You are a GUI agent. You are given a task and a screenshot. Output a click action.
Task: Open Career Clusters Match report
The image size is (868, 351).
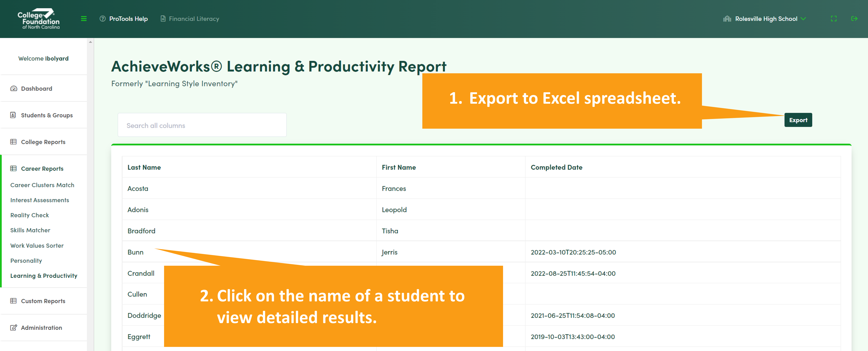42,185
